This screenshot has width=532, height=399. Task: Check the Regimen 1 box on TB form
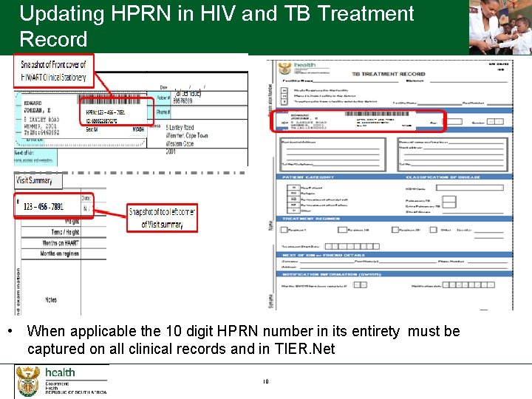pos(284,230)
